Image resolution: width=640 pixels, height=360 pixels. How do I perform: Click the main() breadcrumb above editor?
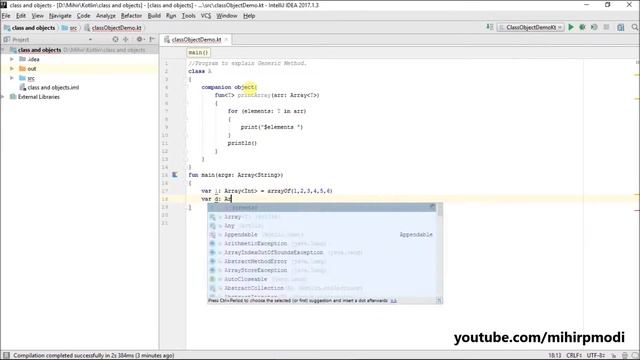click(x=199, y=53)
